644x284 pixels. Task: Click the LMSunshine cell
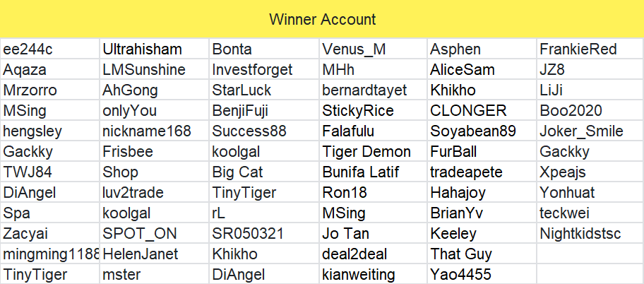click(x=155, y=69)
